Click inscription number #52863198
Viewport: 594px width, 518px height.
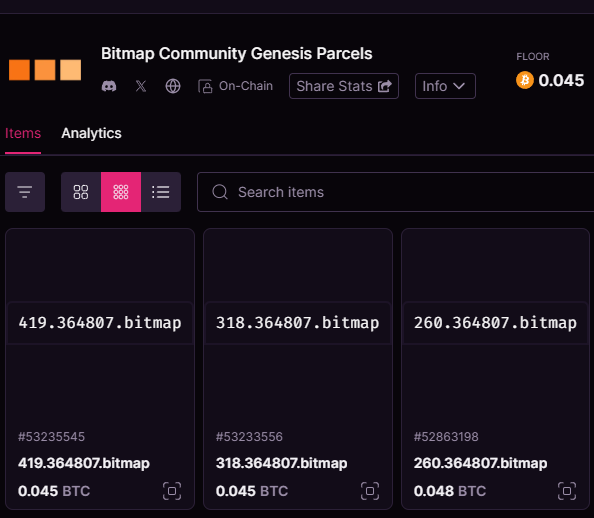pyautogui.click(x=446, y=437)
